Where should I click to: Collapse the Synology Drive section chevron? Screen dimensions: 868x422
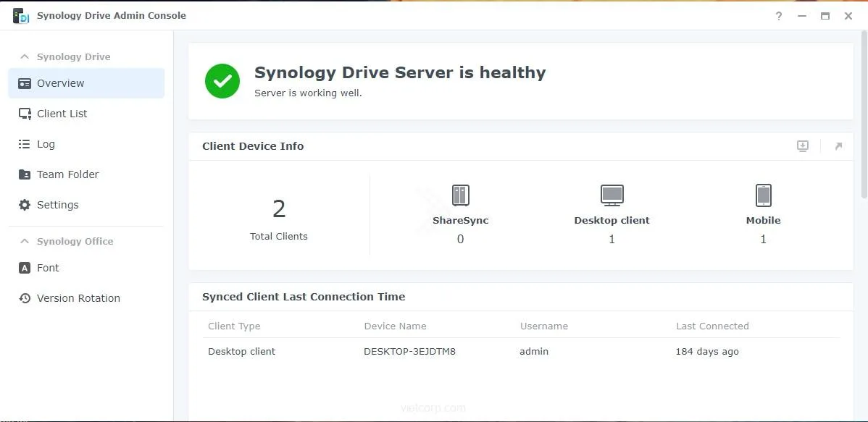tap(25, 56)
